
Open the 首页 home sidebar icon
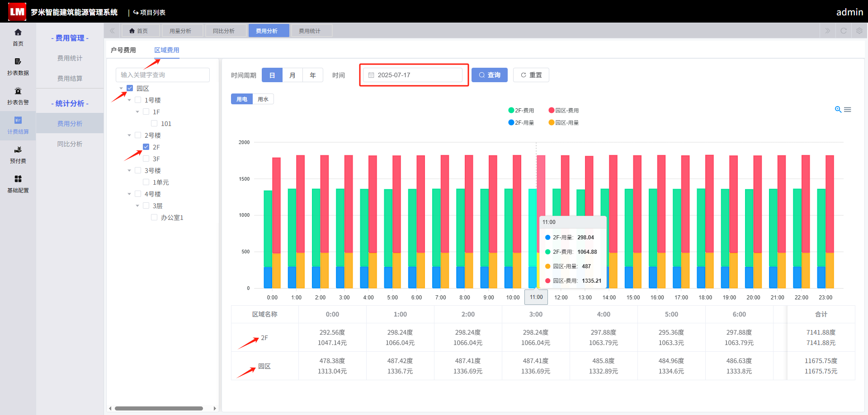pyautogui.click(x=18, y=33)
